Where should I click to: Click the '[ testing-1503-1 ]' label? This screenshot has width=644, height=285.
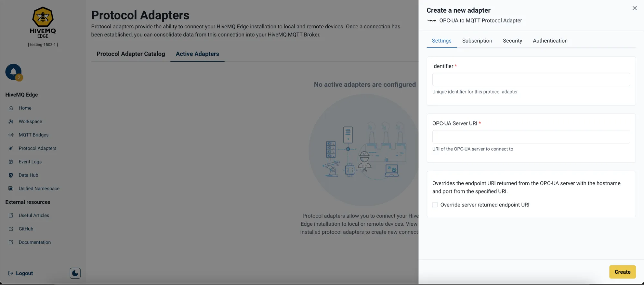click(x=43, y=45)
